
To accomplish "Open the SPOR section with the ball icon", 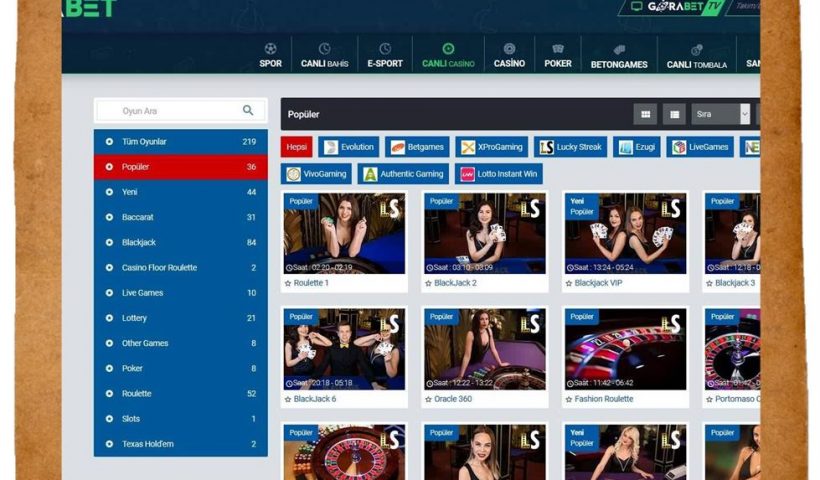I will (270, 55).
